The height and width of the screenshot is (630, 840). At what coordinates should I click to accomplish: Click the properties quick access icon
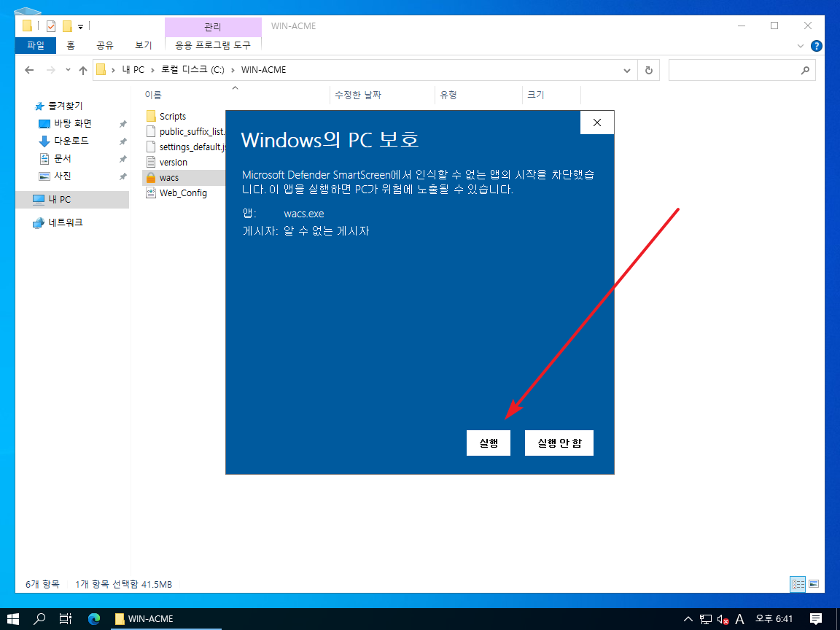coord(51,26)
